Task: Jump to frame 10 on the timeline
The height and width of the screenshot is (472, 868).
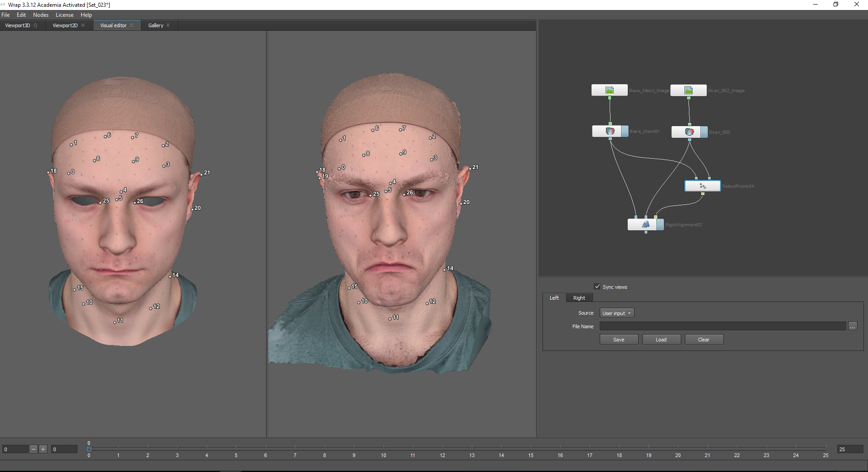Action: 383,455
